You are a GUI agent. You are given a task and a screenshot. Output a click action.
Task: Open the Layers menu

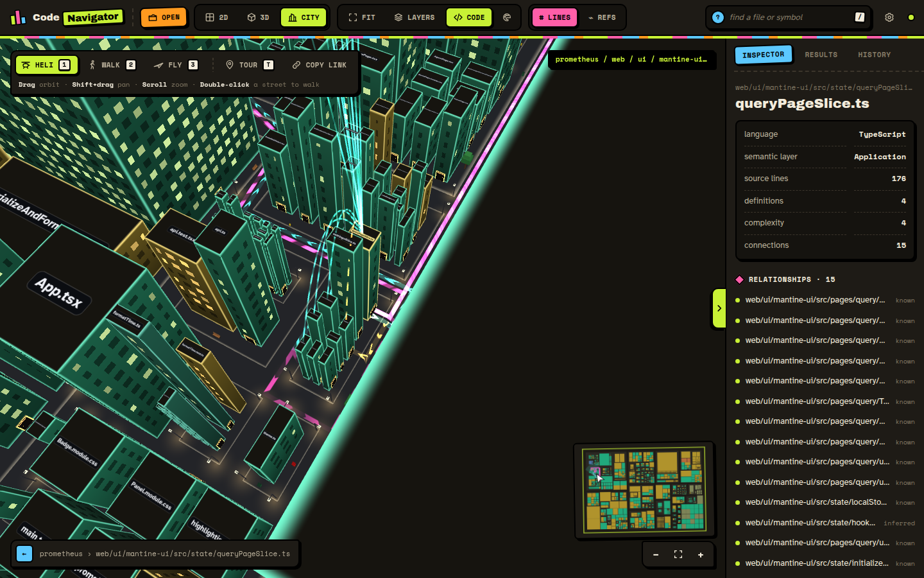click(415, 17)
